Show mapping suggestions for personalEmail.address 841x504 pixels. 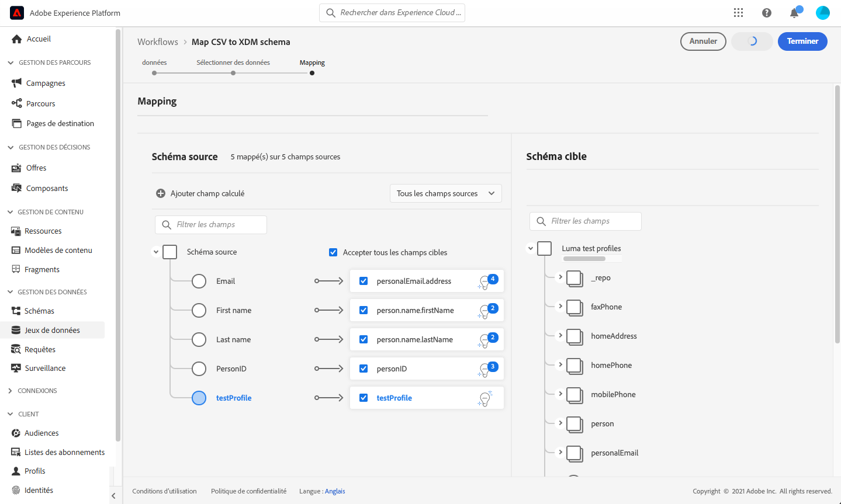coord(485,282)
